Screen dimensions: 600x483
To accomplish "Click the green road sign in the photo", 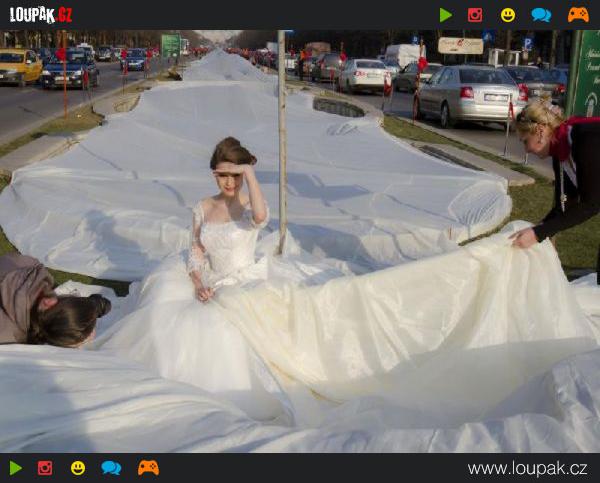I will [x=171, y=45].
